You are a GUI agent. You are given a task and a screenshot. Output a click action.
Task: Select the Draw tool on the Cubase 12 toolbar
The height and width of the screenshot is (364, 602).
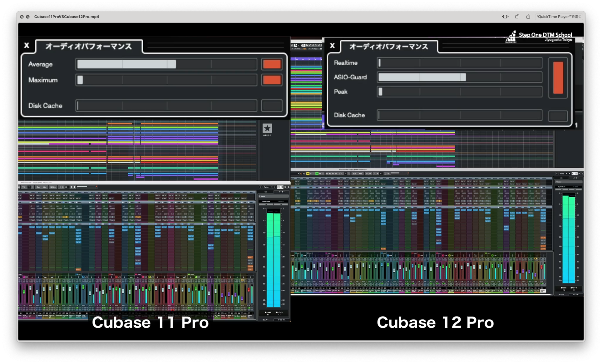click(x=310, y=45)
